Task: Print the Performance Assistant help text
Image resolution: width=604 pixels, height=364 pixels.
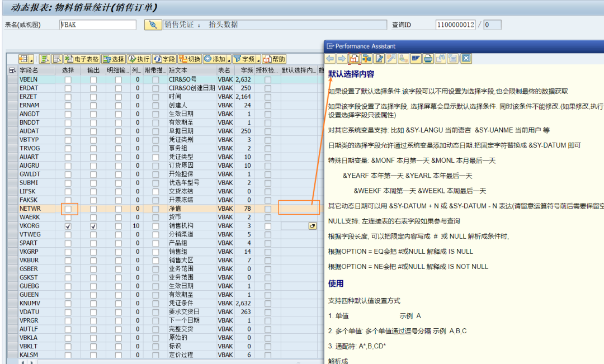Action: pyautogui.click(x=428, y=59)
